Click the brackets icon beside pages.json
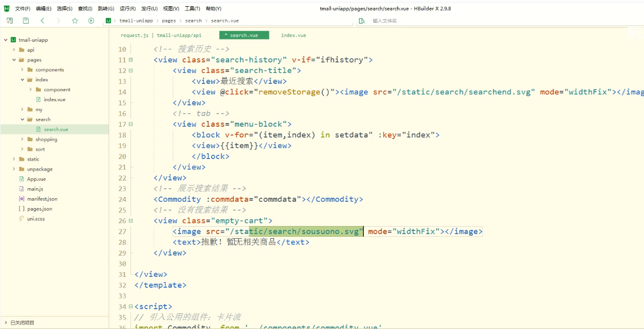The height and width of the screenshot is (329, 644). coord(21,209)
